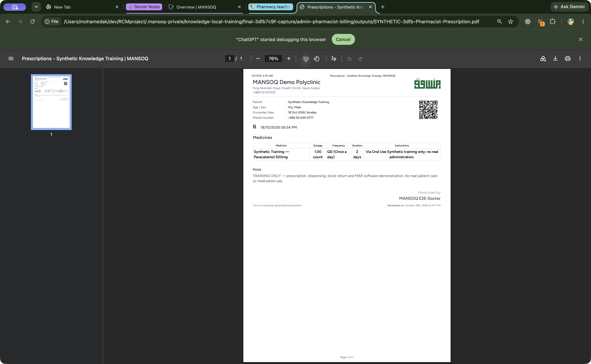
Task: Open the Doctor Notes tab group
Action: click(x=144, y=7)
